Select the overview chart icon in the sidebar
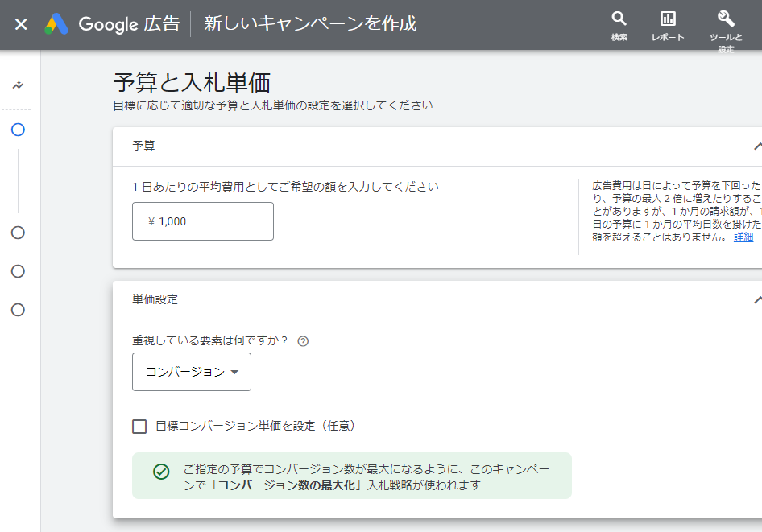Viewport: 762px width, 532px height. tap(17, 85)
